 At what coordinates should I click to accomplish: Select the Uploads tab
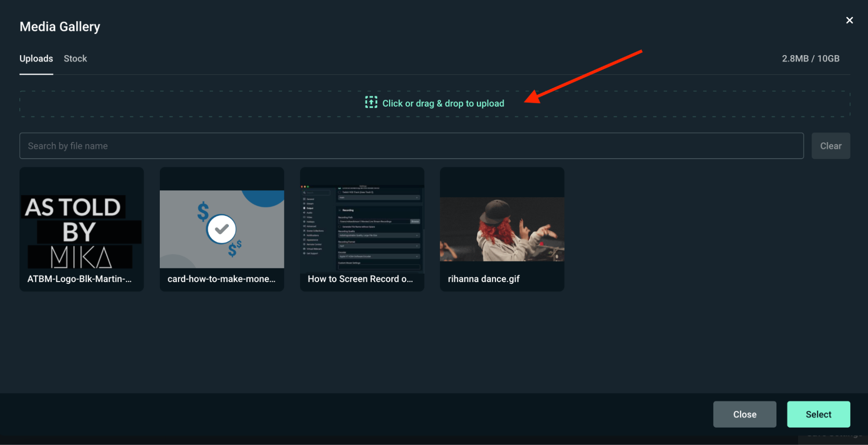pyautogui.click(x=36, y=58)
